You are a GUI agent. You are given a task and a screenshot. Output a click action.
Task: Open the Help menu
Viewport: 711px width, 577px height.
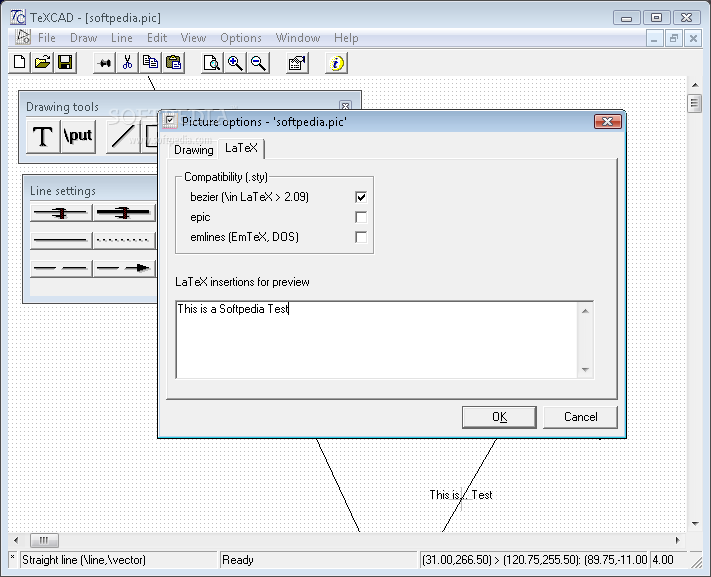click(x=346, y=38)
